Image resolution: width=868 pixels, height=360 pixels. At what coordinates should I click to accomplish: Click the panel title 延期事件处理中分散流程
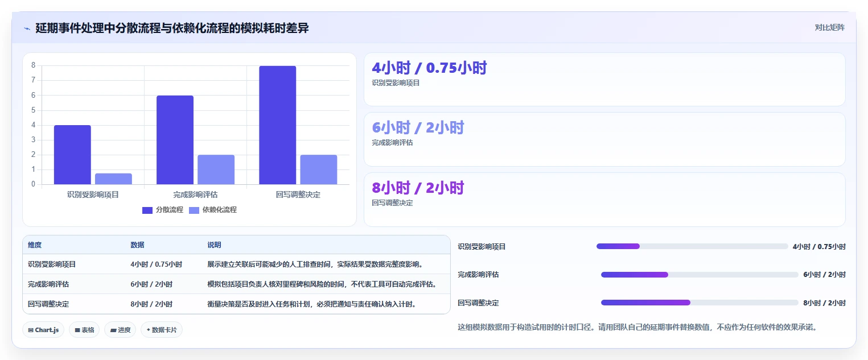click(172, 28)
